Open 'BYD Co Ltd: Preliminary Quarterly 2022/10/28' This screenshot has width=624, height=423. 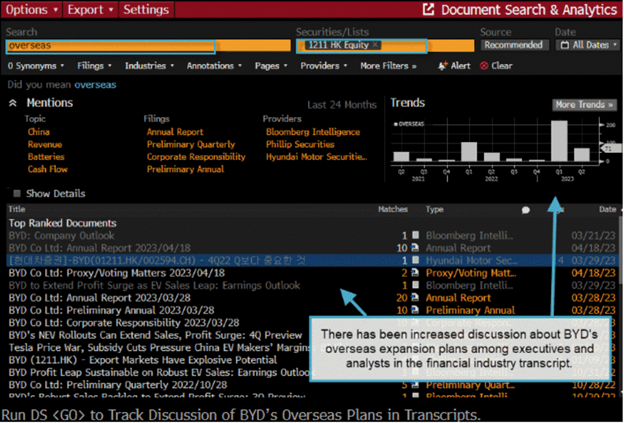pos(118,385)
